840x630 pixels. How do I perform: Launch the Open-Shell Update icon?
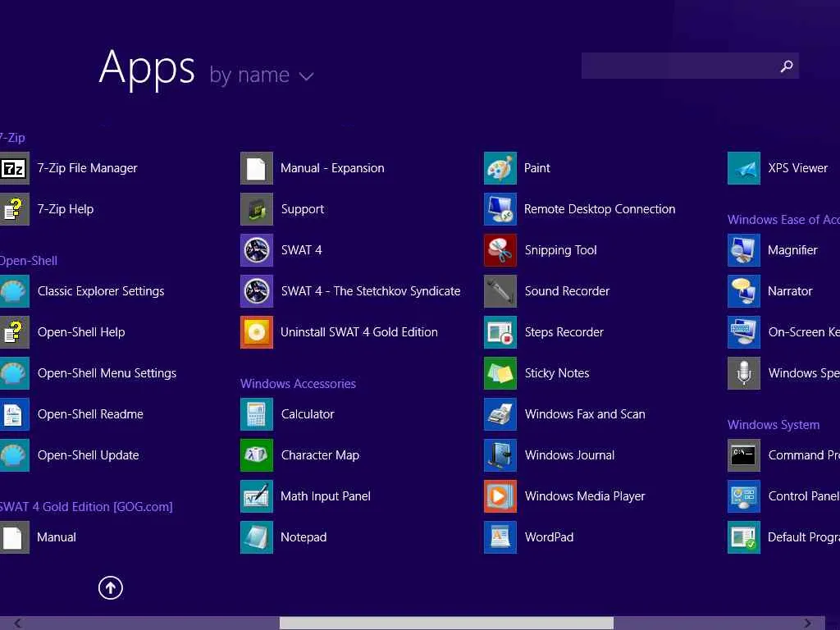point(14,455)
